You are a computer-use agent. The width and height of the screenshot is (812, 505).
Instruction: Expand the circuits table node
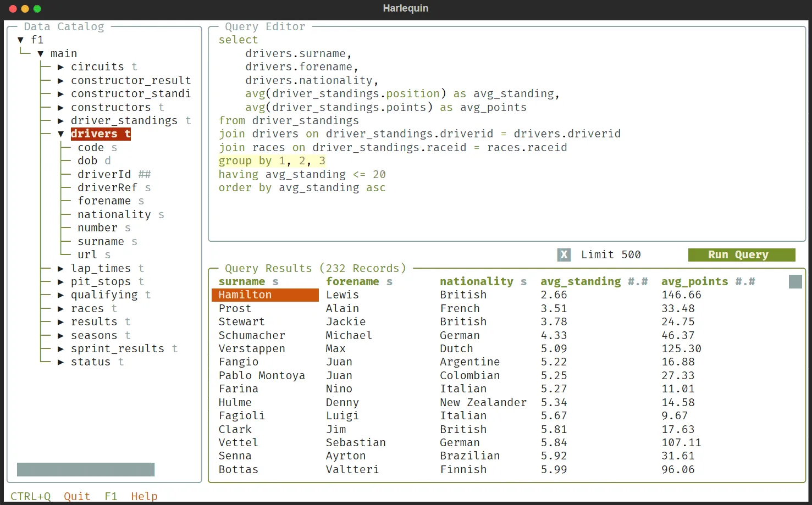pyautogui.click(x=61, y=67)
